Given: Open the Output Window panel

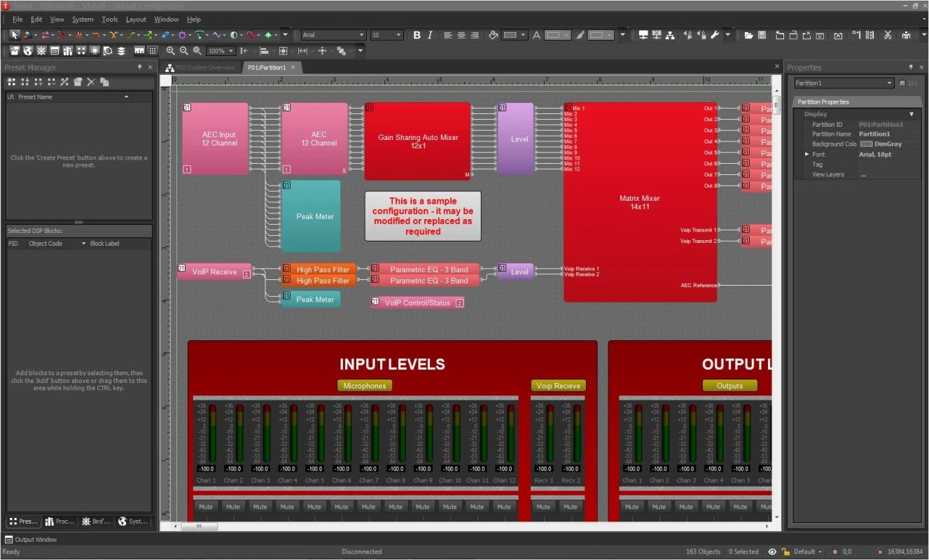Looking at the screenshot, I should tap(31, 540).
